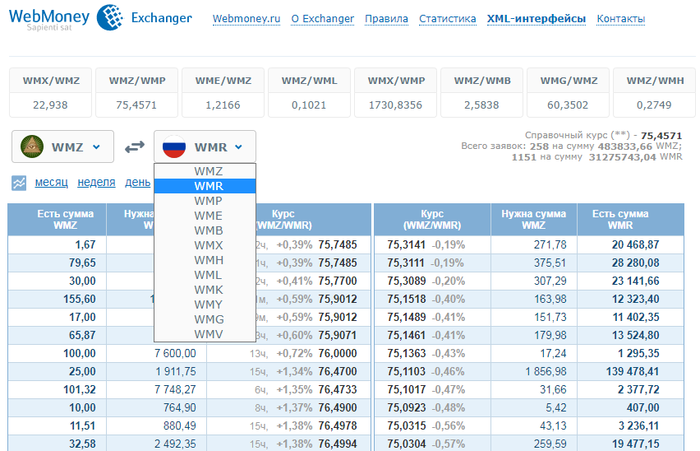Click the Нужна сумма WMZ column header
This screenshot has width=700, height=451.
pos(534,219)
